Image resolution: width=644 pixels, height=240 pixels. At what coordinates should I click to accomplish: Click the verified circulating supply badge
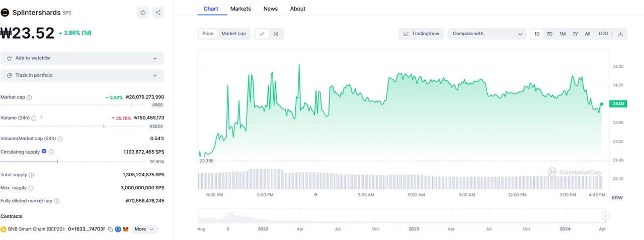(x=44, y=151)
